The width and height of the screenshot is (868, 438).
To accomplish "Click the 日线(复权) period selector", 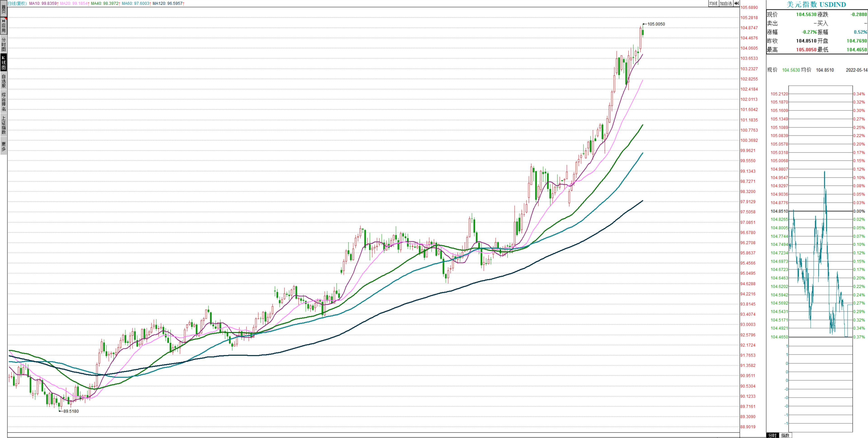I will [x=17, y=3].
